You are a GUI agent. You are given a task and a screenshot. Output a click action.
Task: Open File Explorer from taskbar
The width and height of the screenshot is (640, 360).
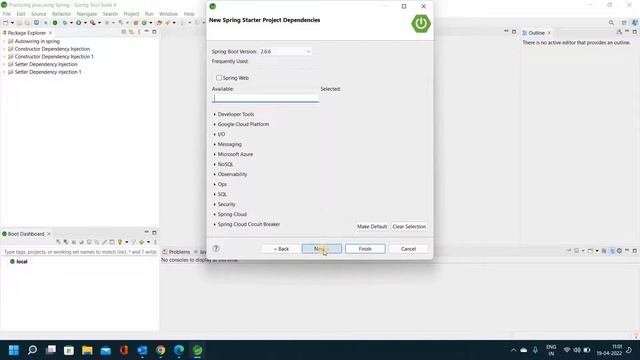(87, 350)
